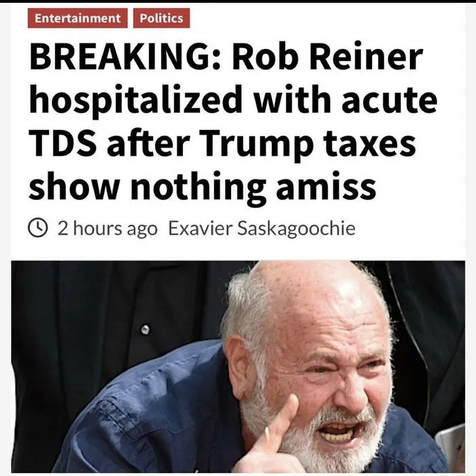Click the white button on the dark shirt
Image resolution: width=476 pixels, height=476 pixels.
point(144,330)
